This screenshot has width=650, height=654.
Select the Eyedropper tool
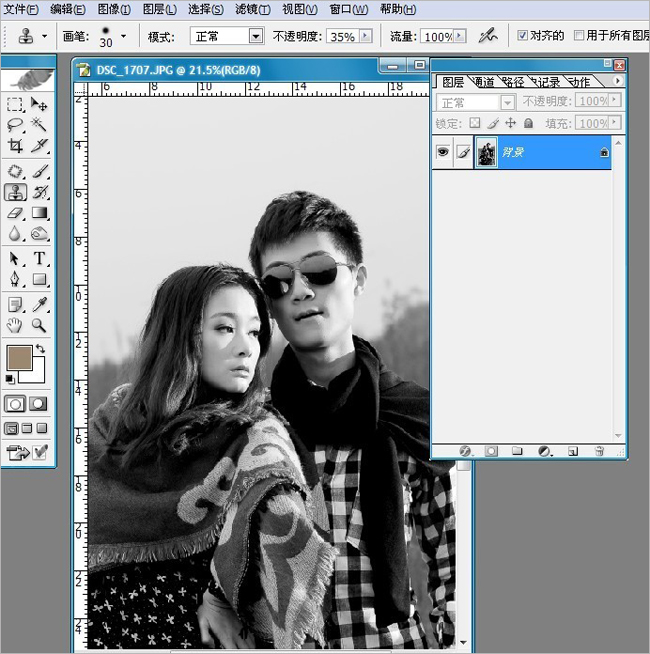click(x=39, y=305)
